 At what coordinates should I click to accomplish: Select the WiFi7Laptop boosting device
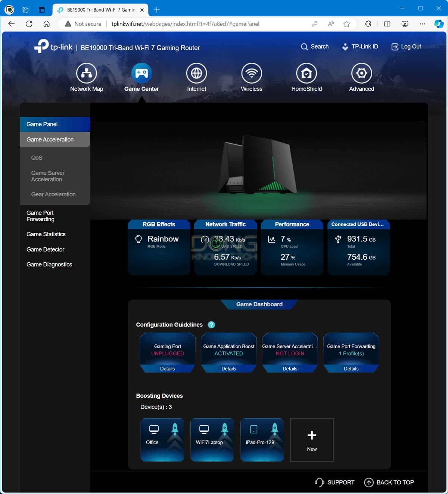212,440
